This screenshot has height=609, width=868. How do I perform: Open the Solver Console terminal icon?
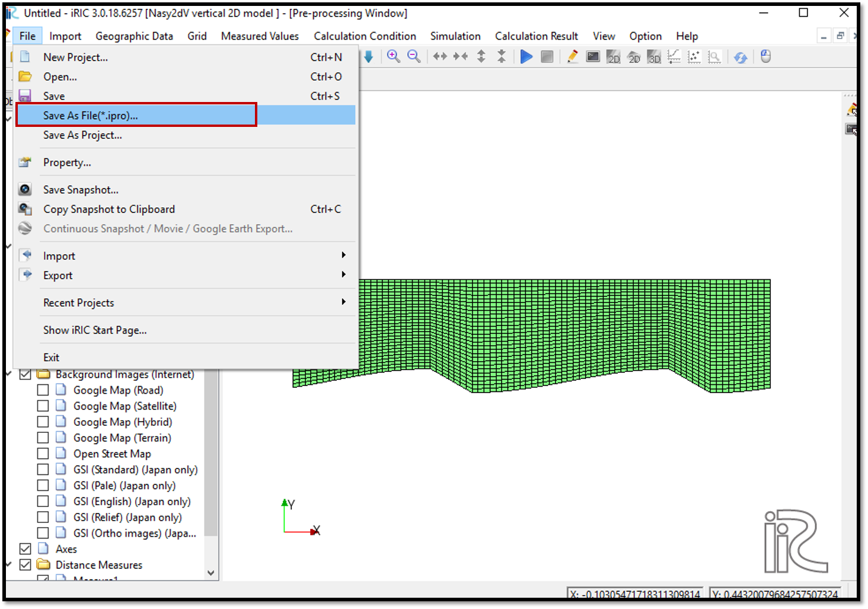tap(593, 56)
